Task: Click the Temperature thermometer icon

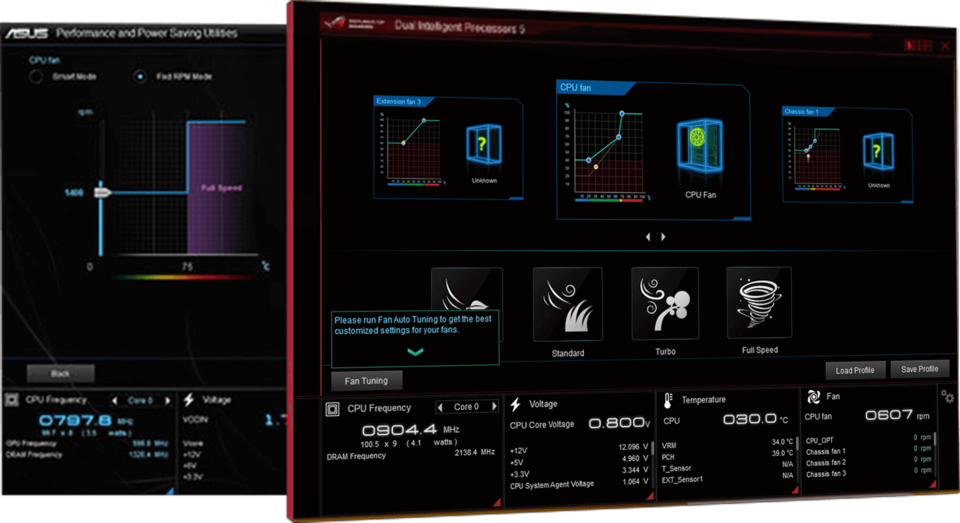Action: tap(668, 401)
